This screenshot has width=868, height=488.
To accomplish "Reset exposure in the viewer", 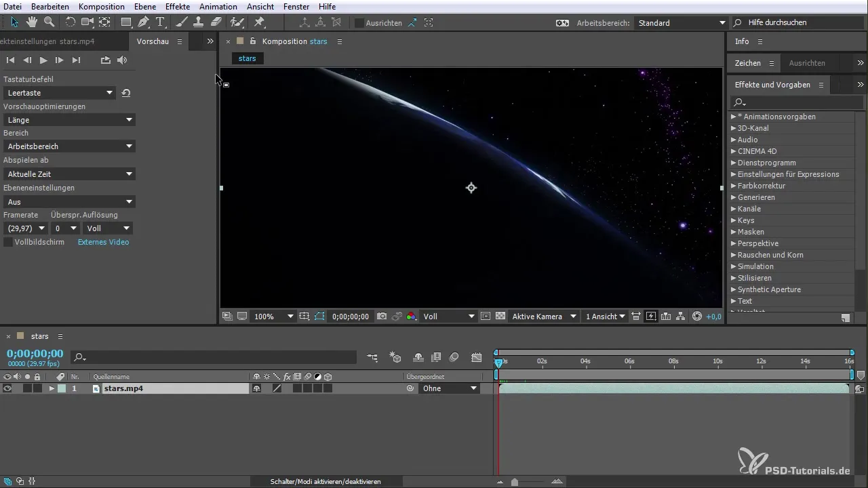I will (697, 317).
